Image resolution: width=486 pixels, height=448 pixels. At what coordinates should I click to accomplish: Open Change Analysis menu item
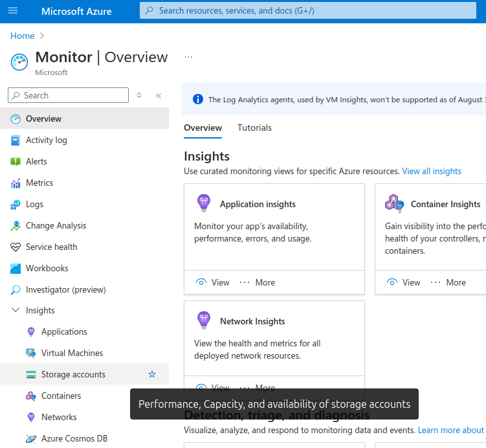pyautogui.click(x=84, y=226)
